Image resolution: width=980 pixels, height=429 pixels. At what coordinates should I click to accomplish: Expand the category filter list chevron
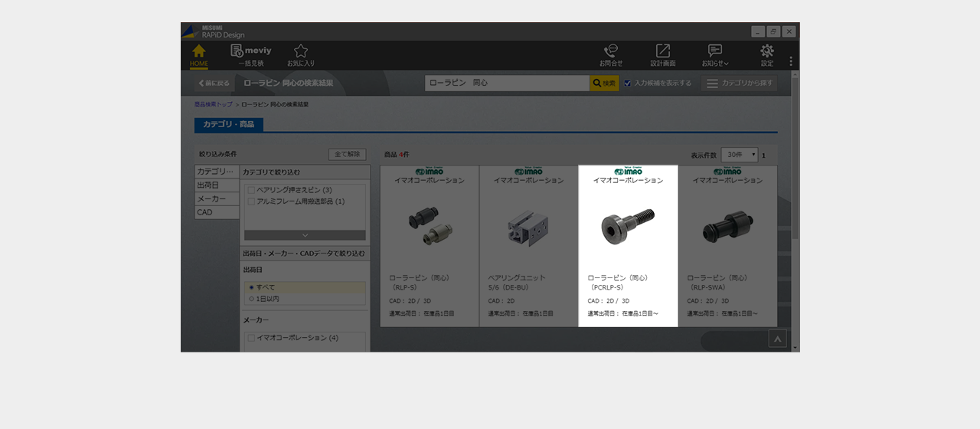[305, 235]
